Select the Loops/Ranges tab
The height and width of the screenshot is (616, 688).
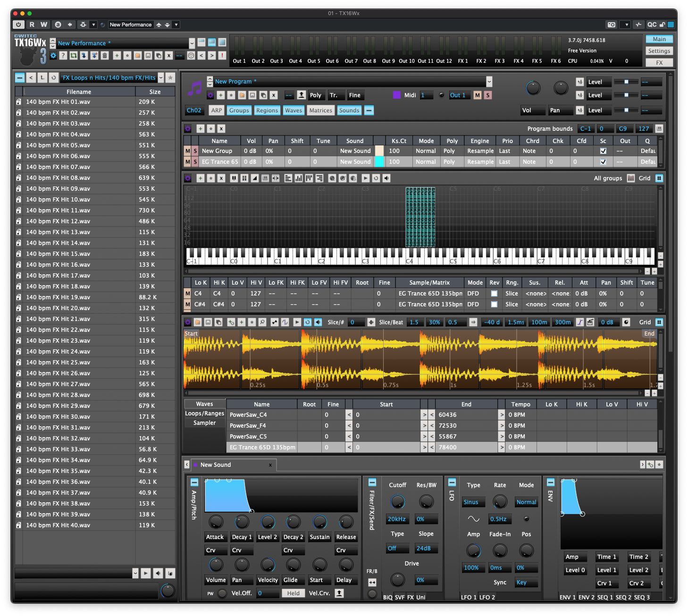[204, 413]
